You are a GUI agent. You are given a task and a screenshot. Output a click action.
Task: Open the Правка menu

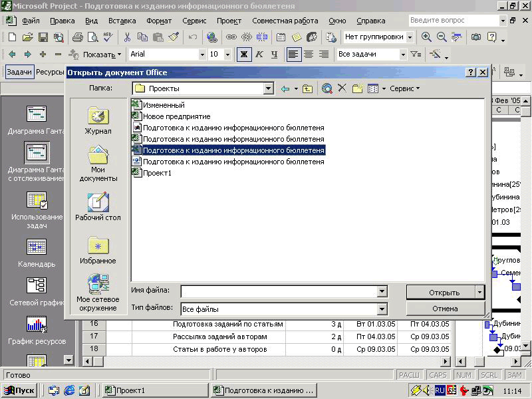tap(63, 21)
